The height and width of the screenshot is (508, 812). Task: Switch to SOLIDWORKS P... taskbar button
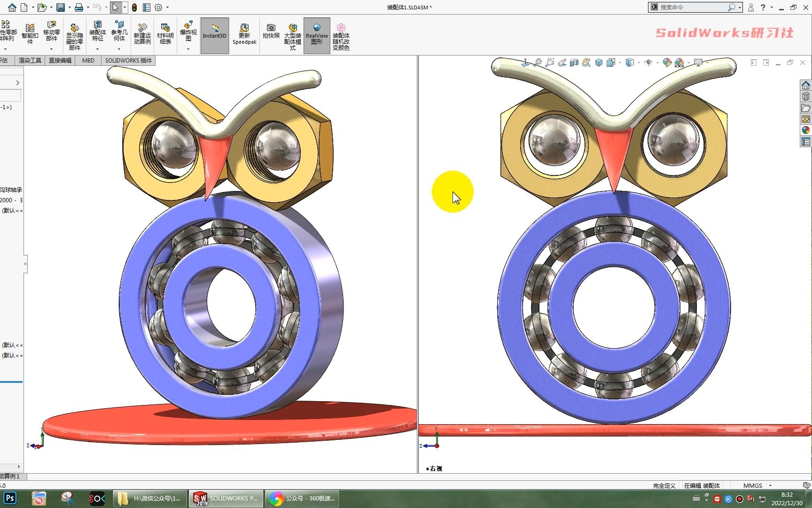(x=226, y=498)
